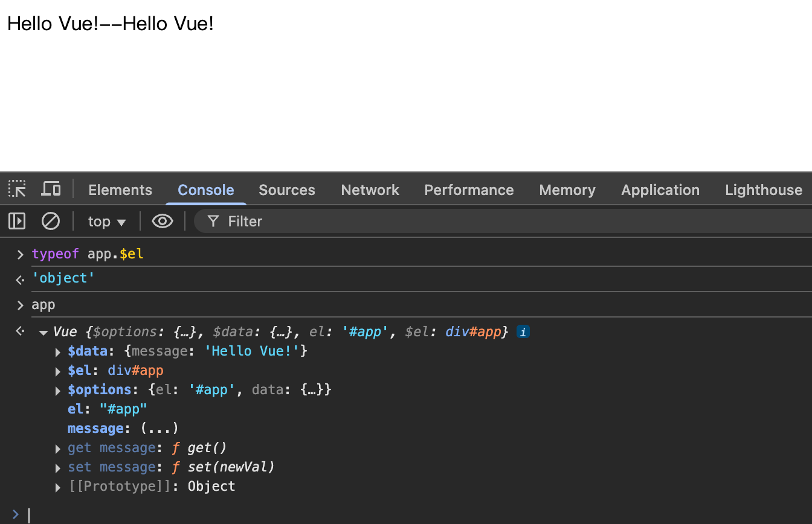The height and width of the screenshot is (524, 812).
Task: Expand the $data property
Action: [x=58, y=352]
